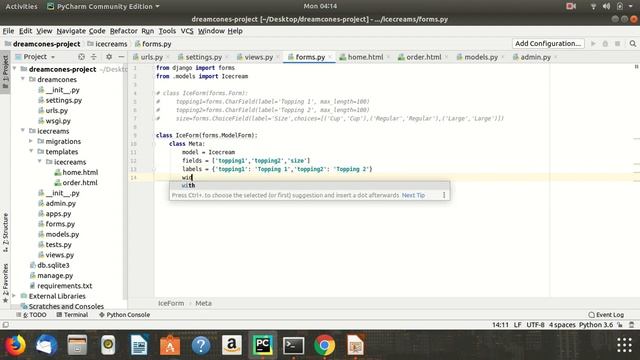640x360 pixels.
Task: Click the screen recording indicator in top bar
Action: coord(571,6)
